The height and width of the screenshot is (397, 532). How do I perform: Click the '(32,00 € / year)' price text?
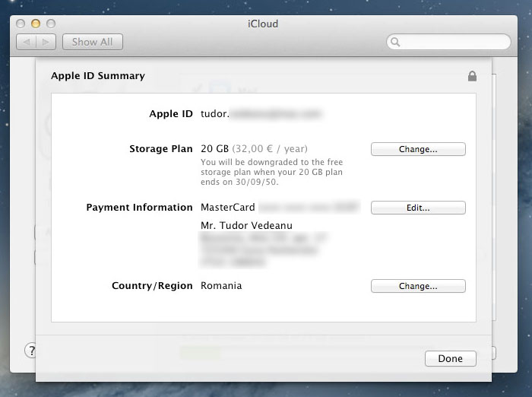(270, 149)
